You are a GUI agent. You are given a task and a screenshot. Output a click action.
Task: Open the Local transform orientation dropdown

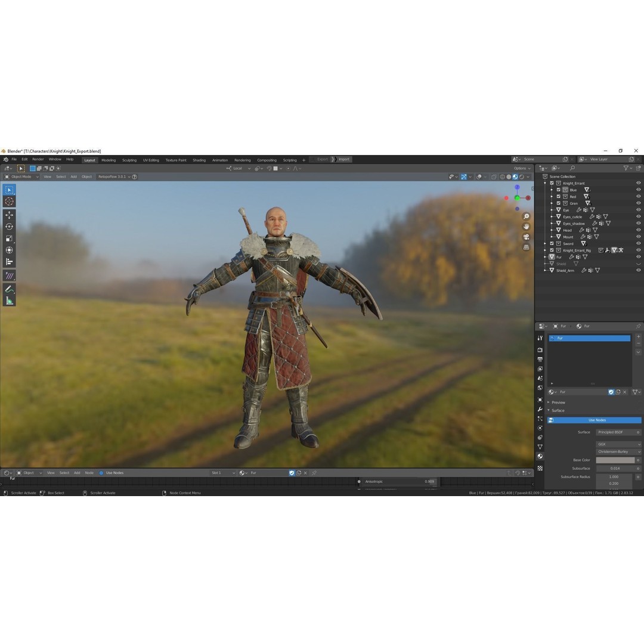coord(239,168)
